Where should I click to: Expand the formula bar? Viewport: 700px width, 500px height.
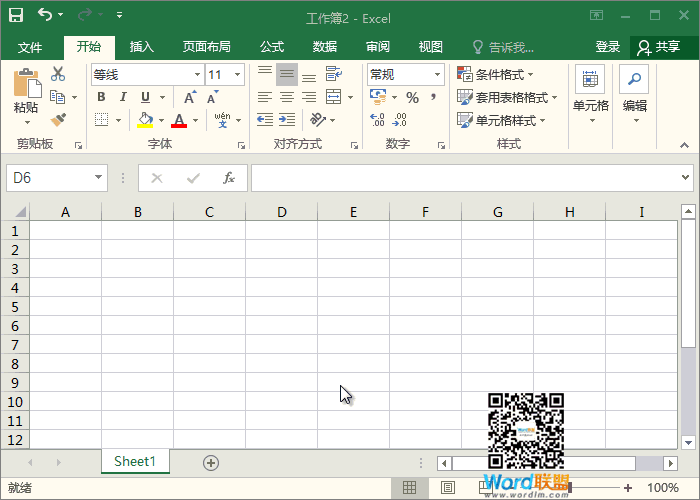685,177
